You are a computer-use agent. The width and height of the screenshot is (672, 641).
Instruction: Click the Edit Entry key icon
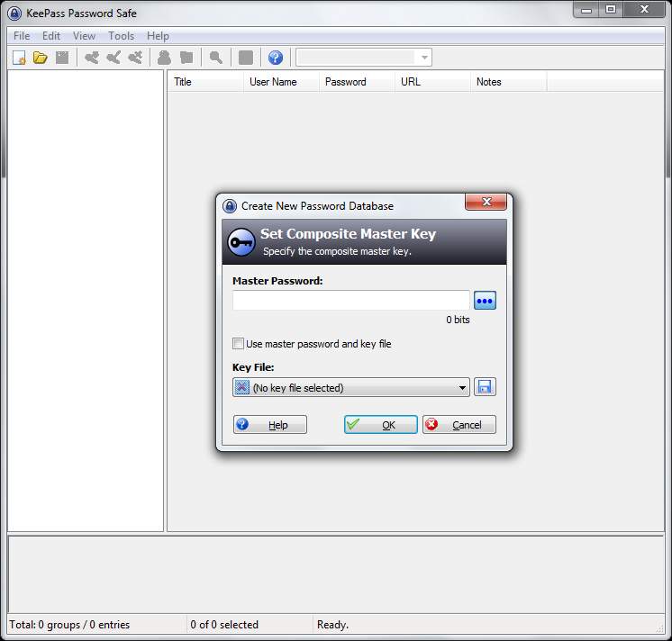[x=114, y=58]
